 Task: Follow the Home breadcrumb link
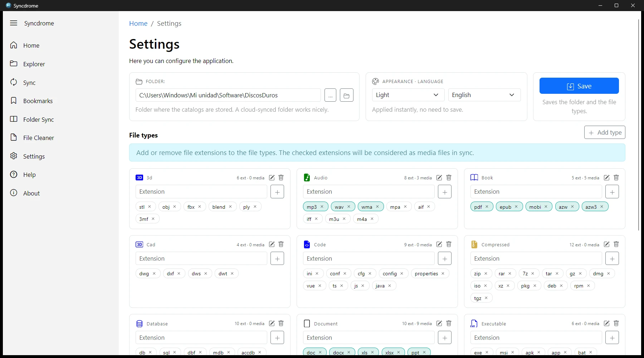coord(138,23)
